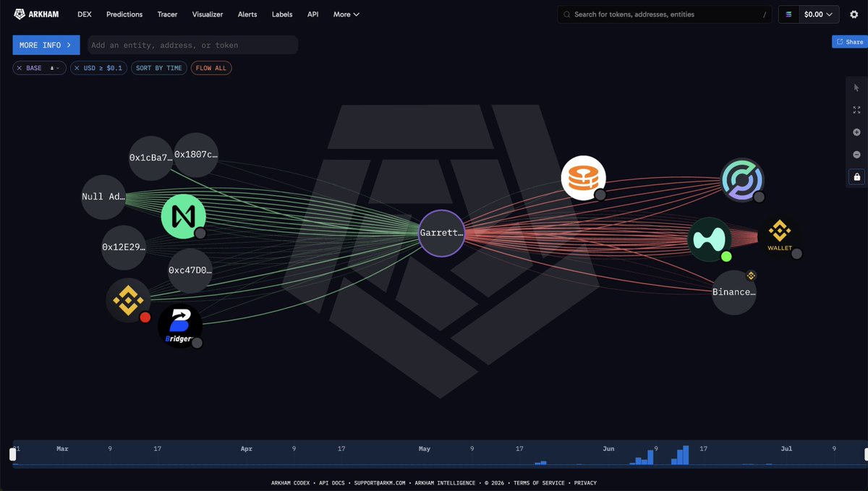Click the tallest June bar in timeline
The width and height of the screenshot is (868, 491).
[x=685, y=455]
